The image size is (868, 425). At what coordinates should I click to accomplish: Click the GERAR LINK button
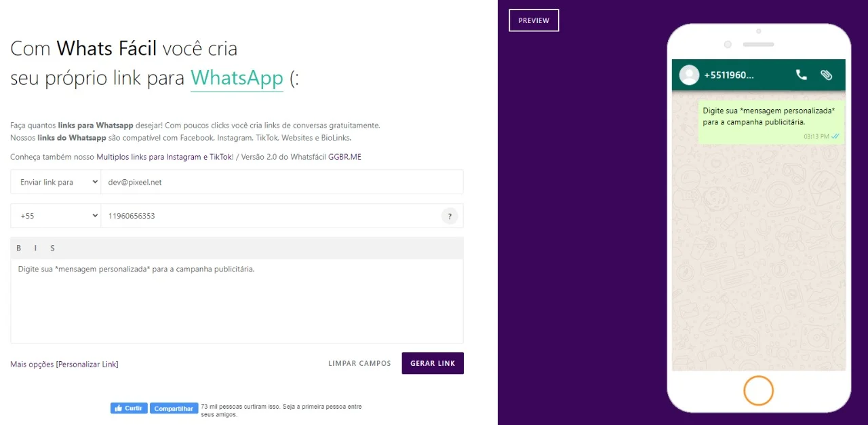[x=433, y=363]
